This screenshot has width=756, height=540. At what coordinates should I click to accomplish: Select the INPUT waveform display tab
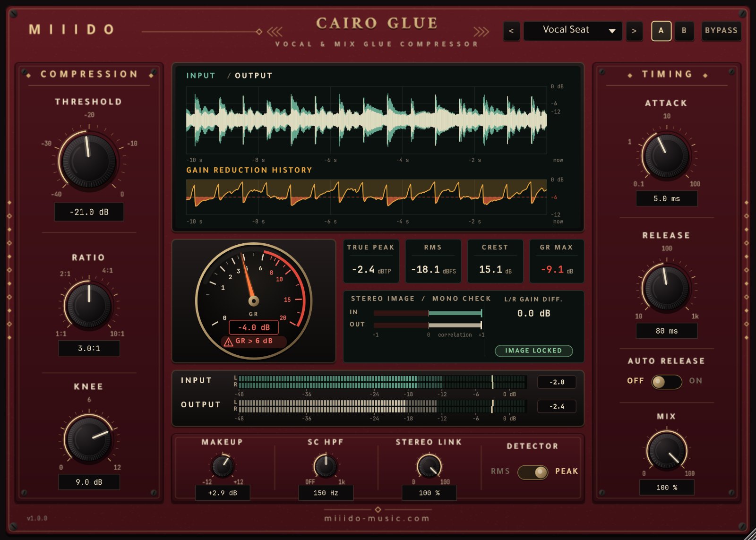tap(201, 76)
